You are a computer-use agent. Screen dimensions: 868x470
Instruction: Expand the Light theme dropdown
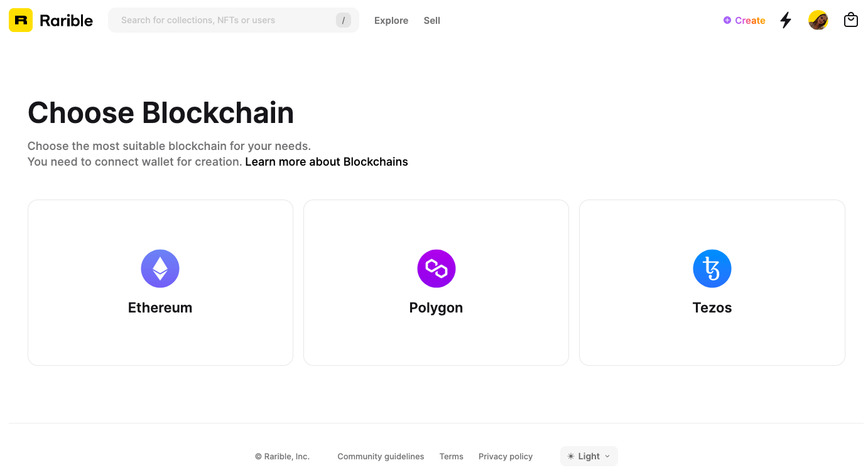589,456
